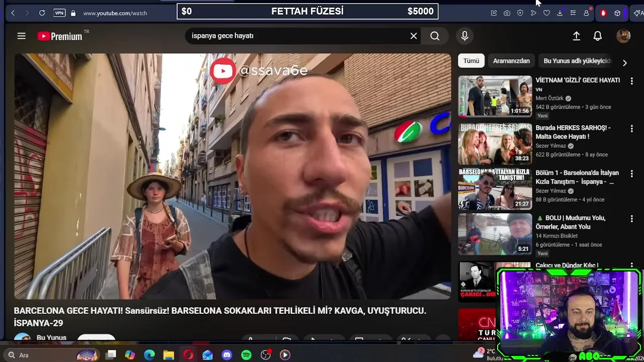Image resolution: width=644 pixels, height=362 pixels.
Task: Select the 'Aramanızdan' filter chip
Action: pos(511,61)
